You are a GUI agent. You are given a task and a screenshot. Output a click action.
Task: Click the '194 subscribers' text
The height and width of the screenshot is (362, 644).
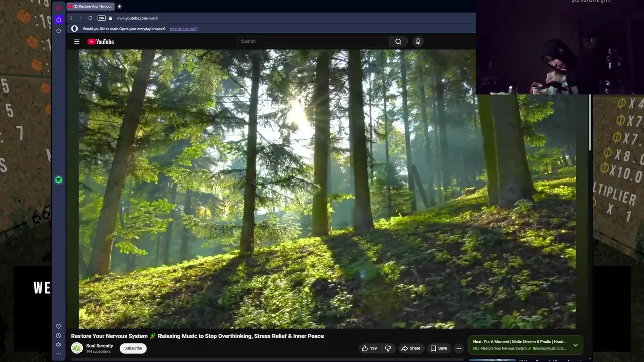pos(98,352)
